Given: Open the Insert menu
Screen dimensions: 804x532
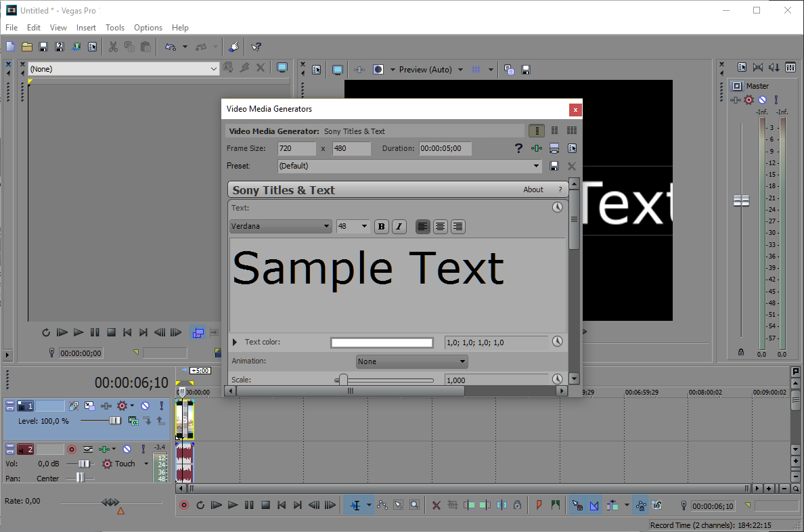Looking at the screenshot, I should tap(86, 28).
